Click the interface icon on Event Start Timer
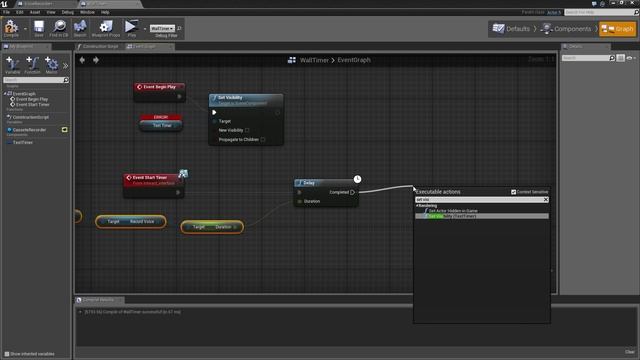Screen dimensions: 640x360 [x=183, y=174]
